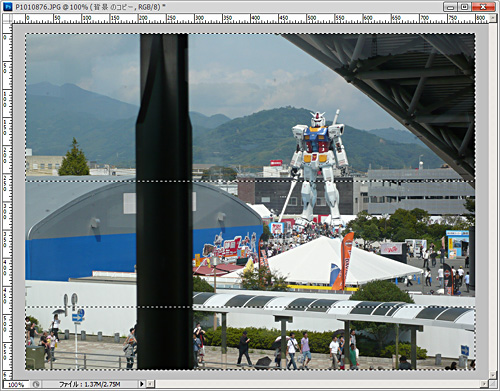Minimize the P1010876.JPG document window

click(x=451, y=7)
